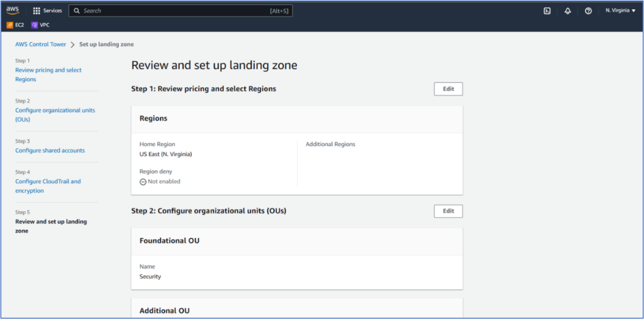Click the AWS logo home icon

coord(13,10)
